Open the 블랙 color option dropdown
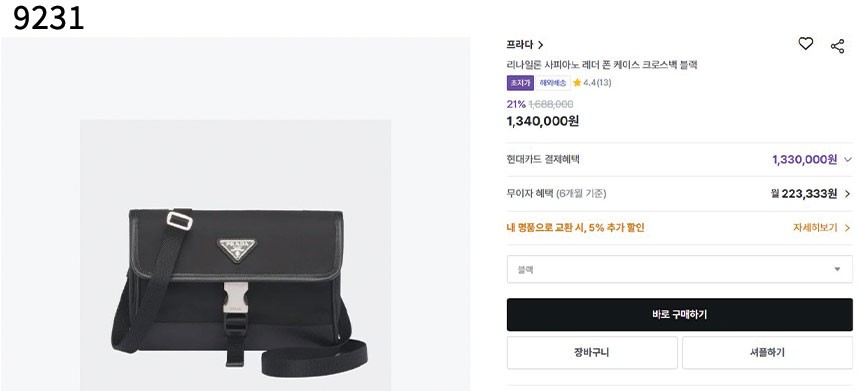 (x=680, y=269)
